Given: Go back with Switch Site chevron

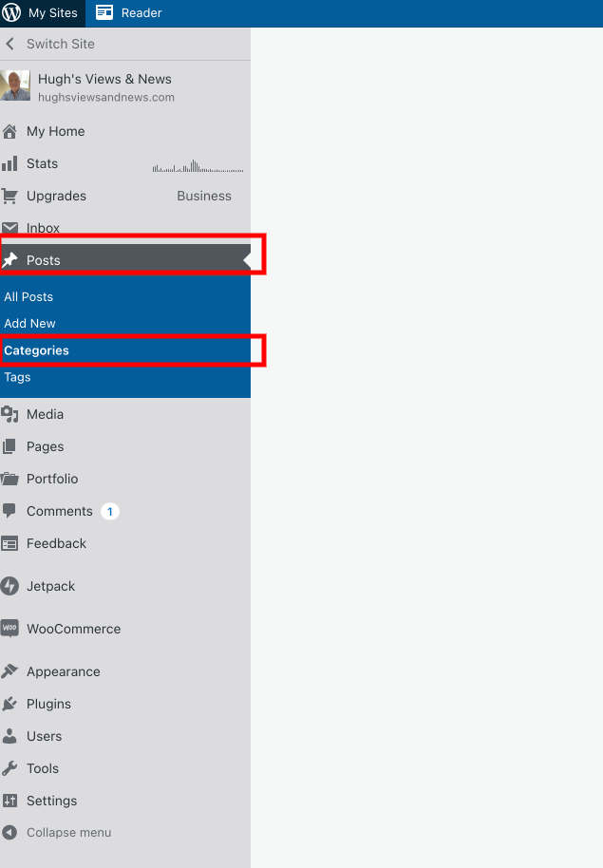Looking at the screenshot, I should tap(10, 45).
